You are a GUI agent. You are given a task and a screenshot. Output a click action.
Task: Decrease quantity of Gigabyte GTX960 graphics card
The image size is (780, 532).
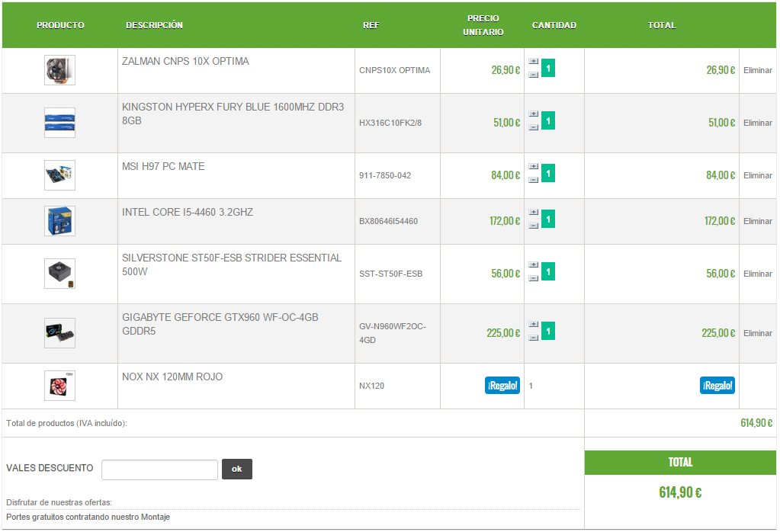point(533,338)
